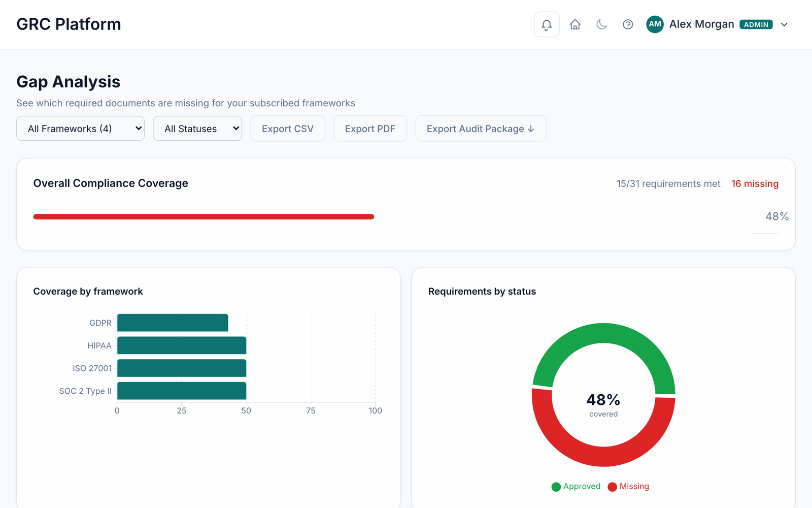Click the ISO 27001 axis label
The width and height of the screenshot is (812, 508).
coord(92,368)
